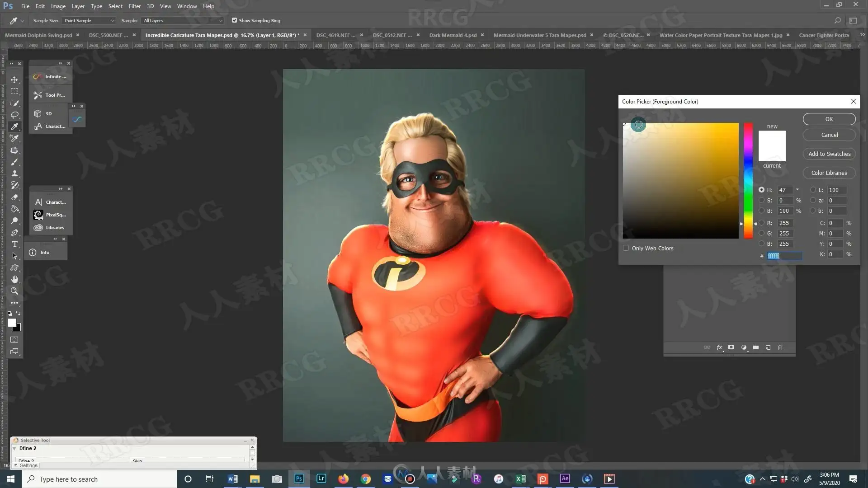Image resolution: width=868 pixels, height=488 pixels.
Task: Toggle the Show Sampling Ring checkbox
Action: pos(234,20)
